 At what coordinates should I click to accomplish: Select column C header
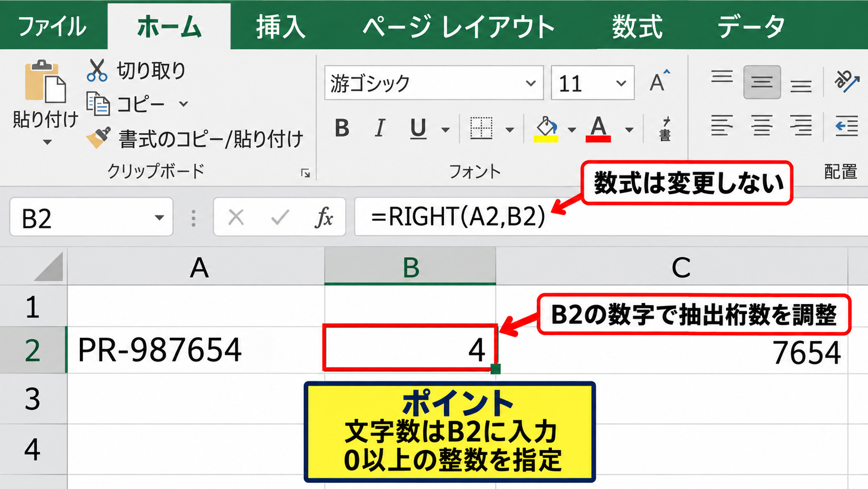672,267
